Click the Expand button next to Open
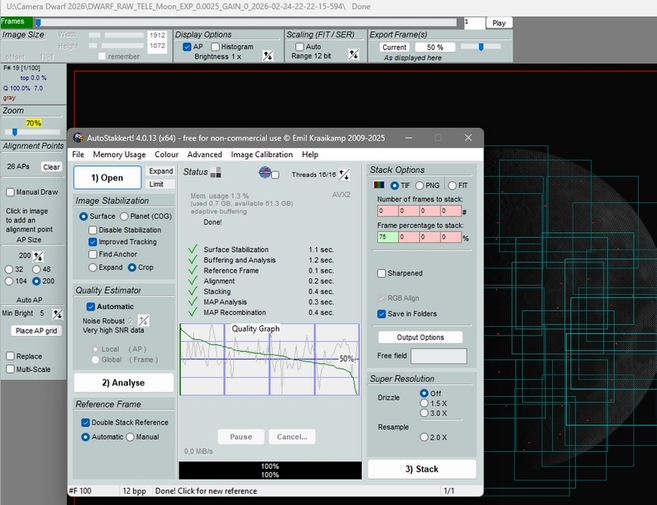 (160, 172)
